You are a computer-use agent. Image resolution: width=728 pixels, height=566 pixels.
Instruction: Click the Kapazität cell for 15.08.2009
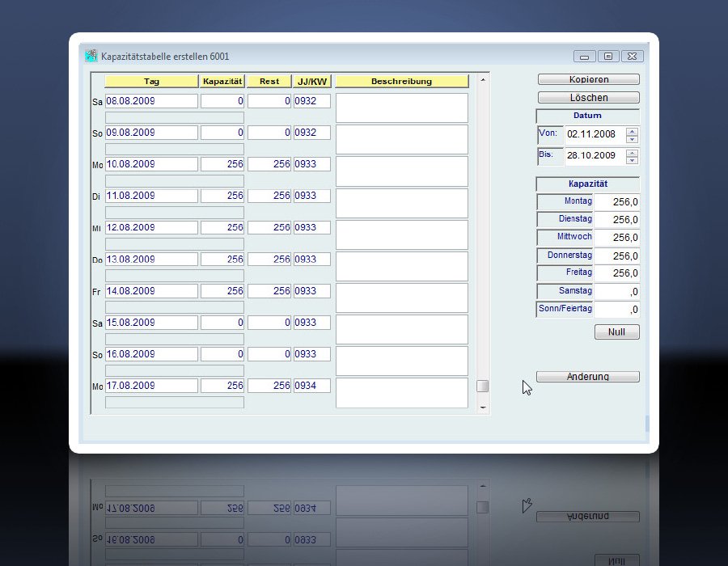coord(222,322)
